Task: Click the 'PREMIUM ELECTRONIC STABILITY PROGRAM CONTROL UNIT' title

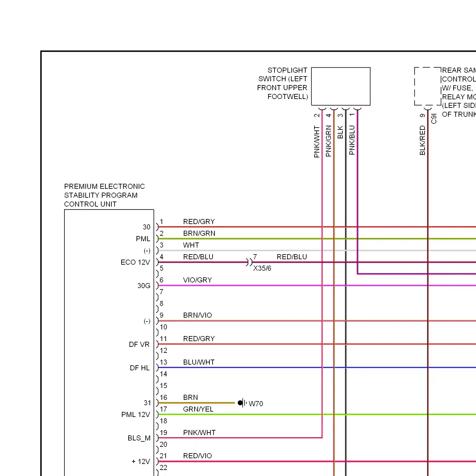Action: pos(104,195)
